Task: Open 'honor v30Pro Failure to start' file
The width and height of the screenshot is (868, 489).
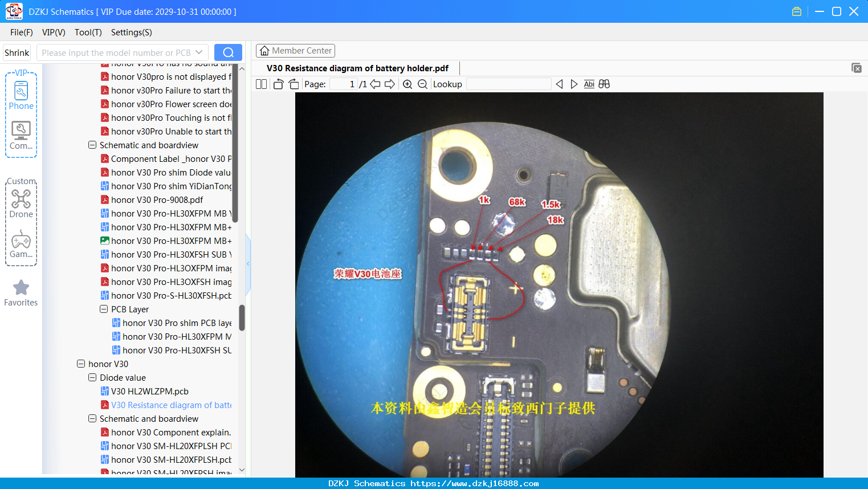Action: click(172, 91)
